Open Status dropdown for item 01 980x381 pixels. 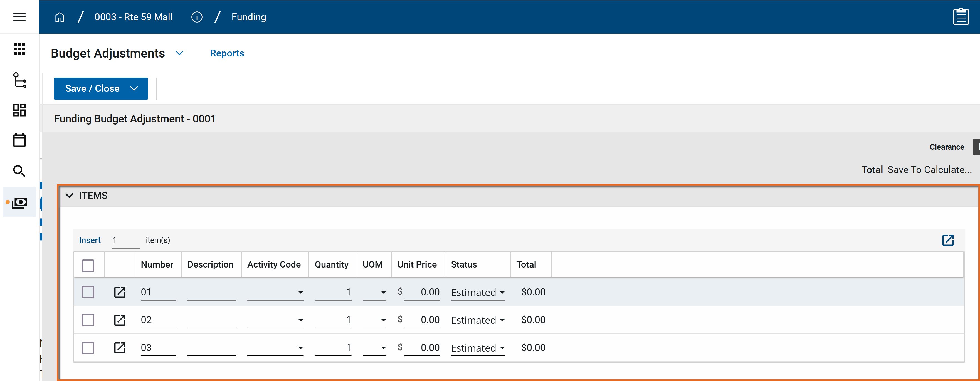point(478,292)
